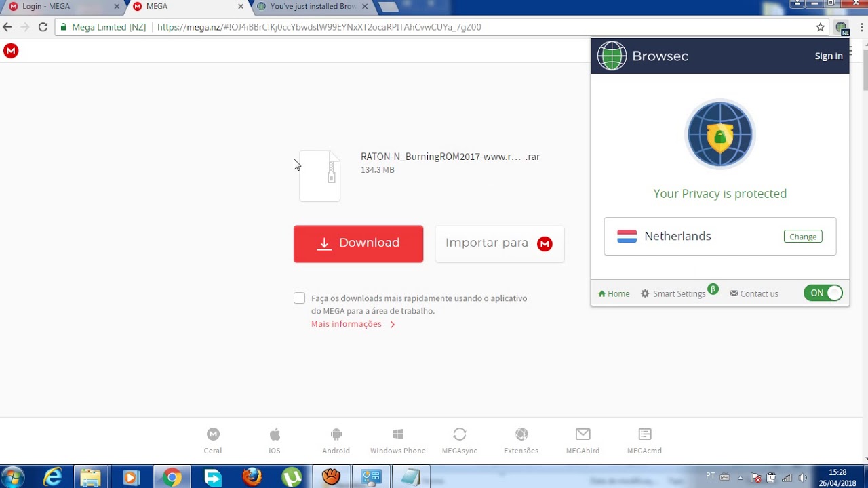The height and width of the screenshot is (488, 868).
Task: Open Browsec Smart Settings
Action: coord(673,293)
